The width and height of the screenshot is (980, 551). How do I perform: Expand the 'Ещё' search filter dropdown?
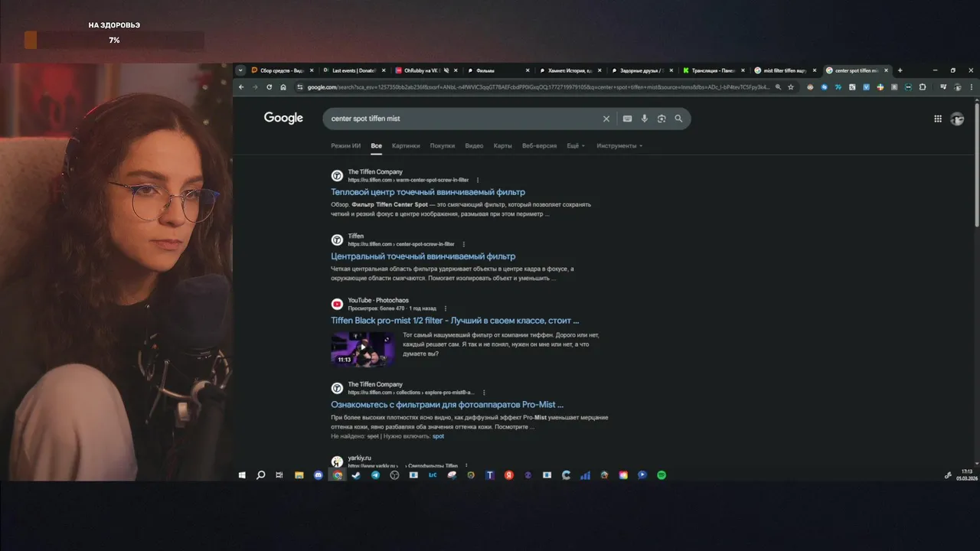point(576,145)
